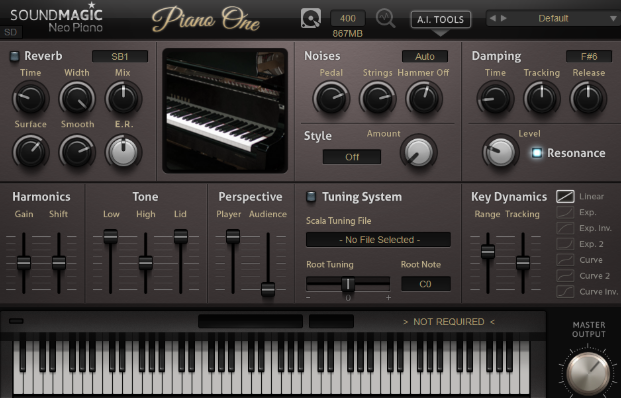Image resolution: width=621 pixels, height=398 pixels.
Task: Select the Curve Inv. dynamics icon
Action: point(565,292)
